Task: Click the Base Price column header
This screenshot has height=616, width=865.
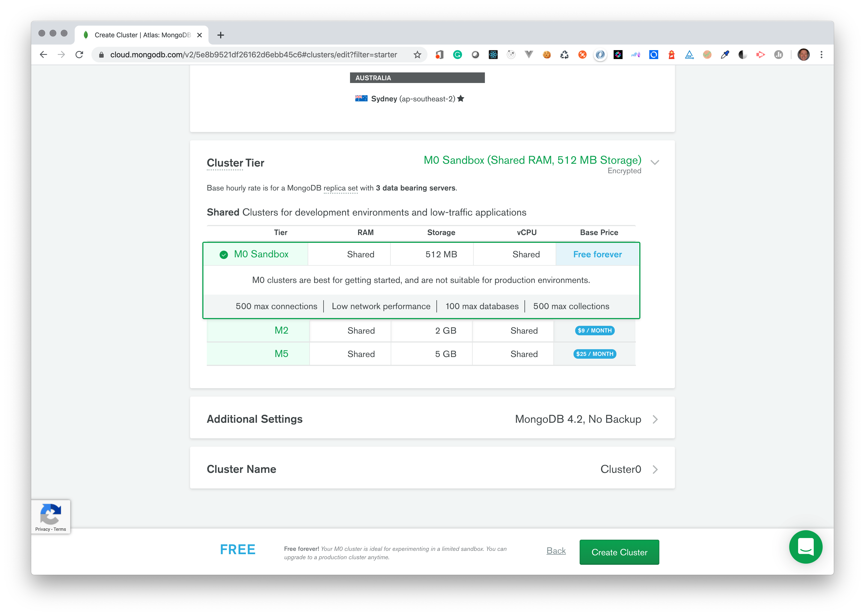Action: pyautogui.click(x=599, y=233)
